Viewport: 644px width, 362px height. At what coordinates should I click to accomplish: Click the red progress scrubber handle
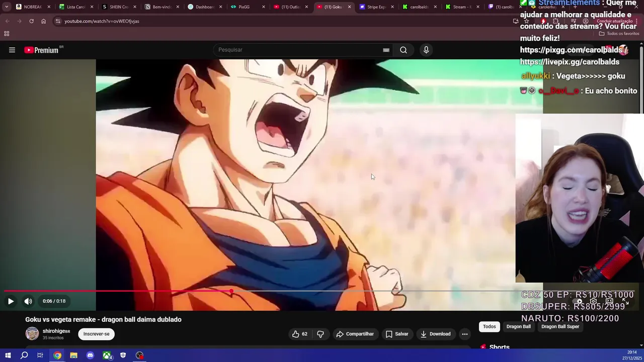pyautogui.click(x=231, y=291)
